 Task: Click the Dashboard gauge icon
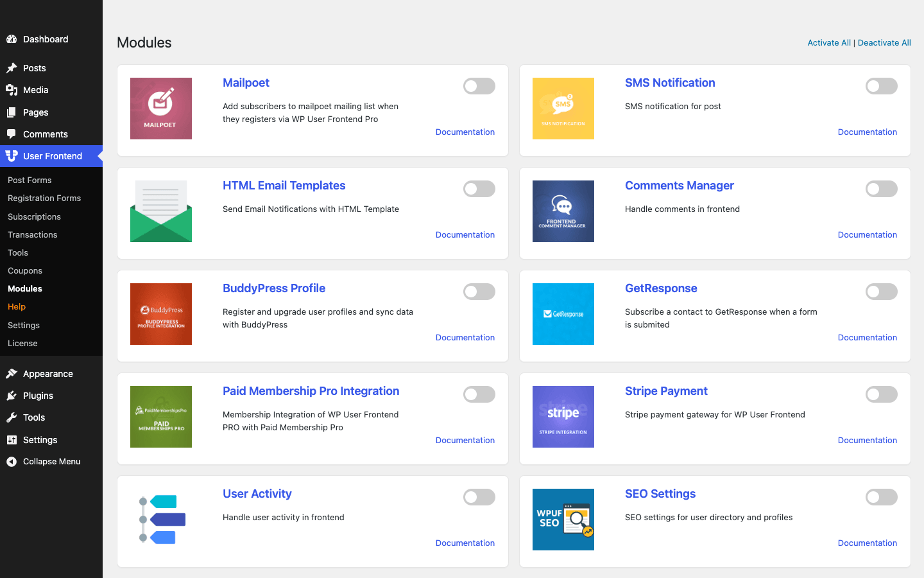tap(12, 39)
